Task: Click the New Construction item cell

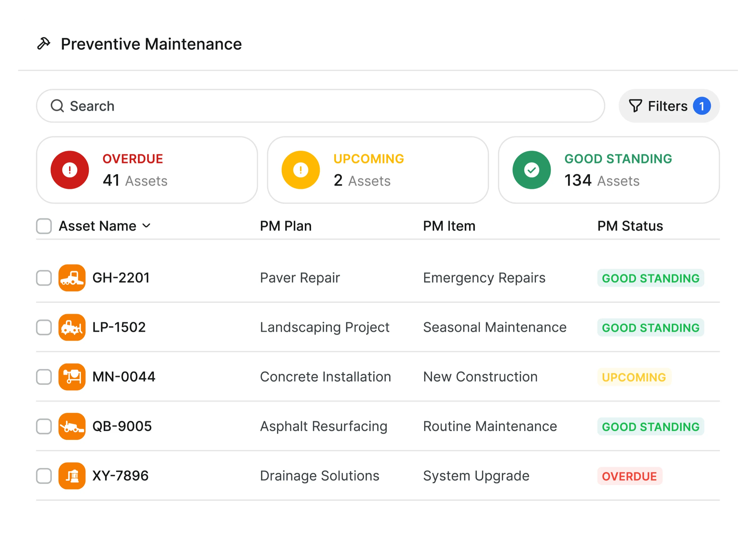Action: (x=480, y=377)
